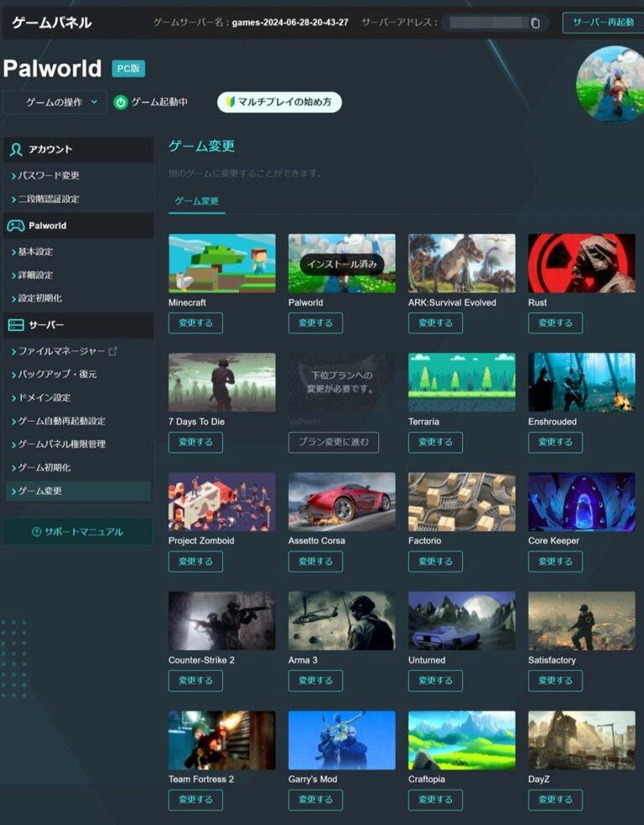Click the account person icon in sidebar
Screen dimensions: 644x825
coord(16,149)
